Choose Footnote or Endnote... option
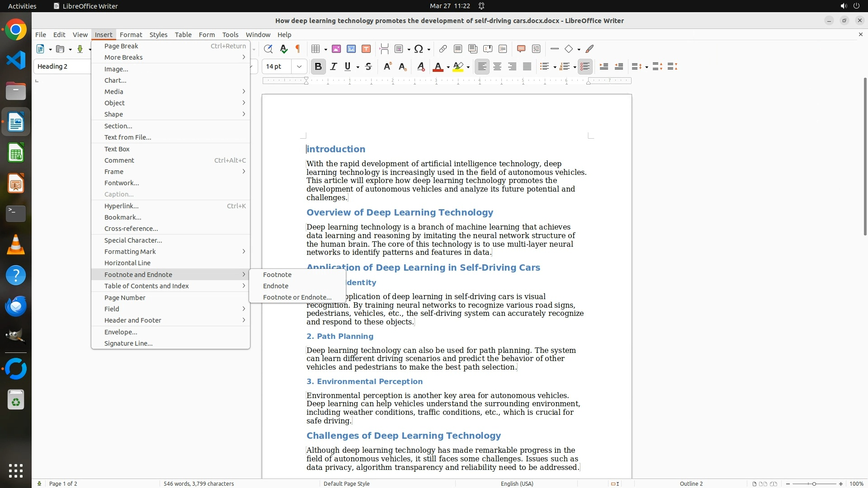 point(297,297)
